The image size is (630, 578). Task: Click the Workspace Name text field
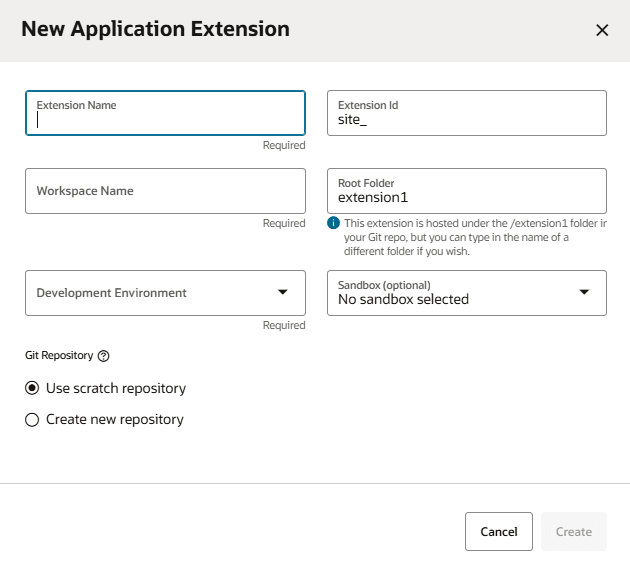[165, 191]
